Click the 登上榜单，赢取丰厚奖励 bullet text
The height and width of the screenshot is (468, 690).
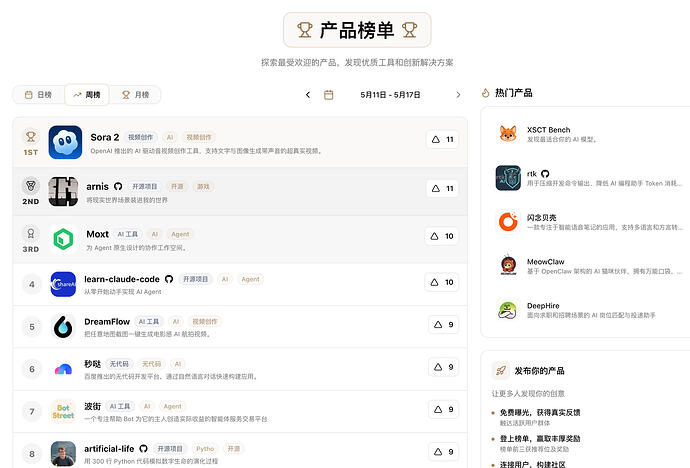[x=540, y=439]
